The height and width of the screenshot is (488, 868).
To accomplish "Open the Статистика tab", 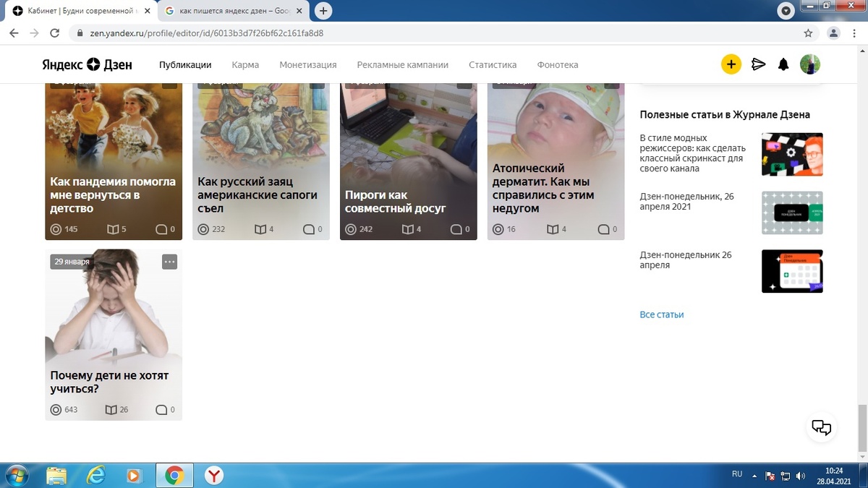I will (x=493, y=64).
